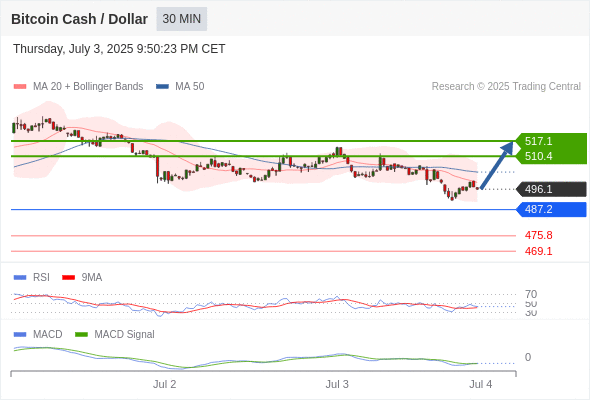590x400 pixels.
Task: Select the 517.1 resistance price tag
Action: 551,141
